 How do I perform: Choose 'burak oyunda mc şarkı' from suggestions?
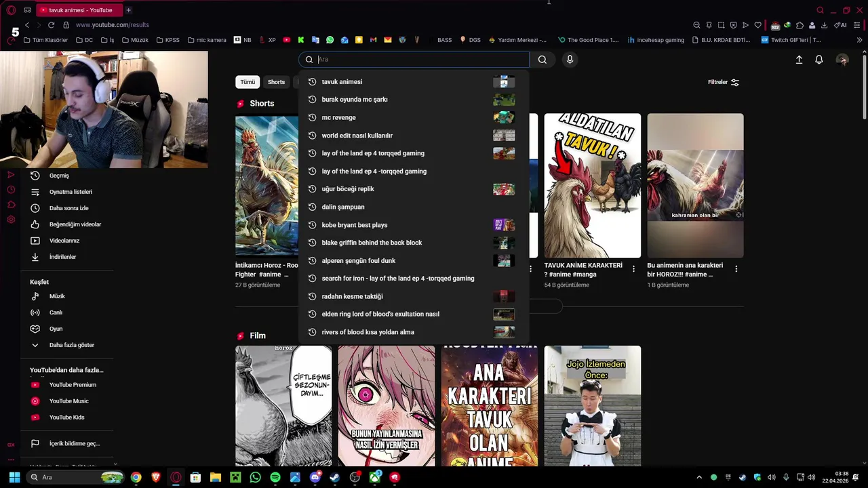[414, 100]
